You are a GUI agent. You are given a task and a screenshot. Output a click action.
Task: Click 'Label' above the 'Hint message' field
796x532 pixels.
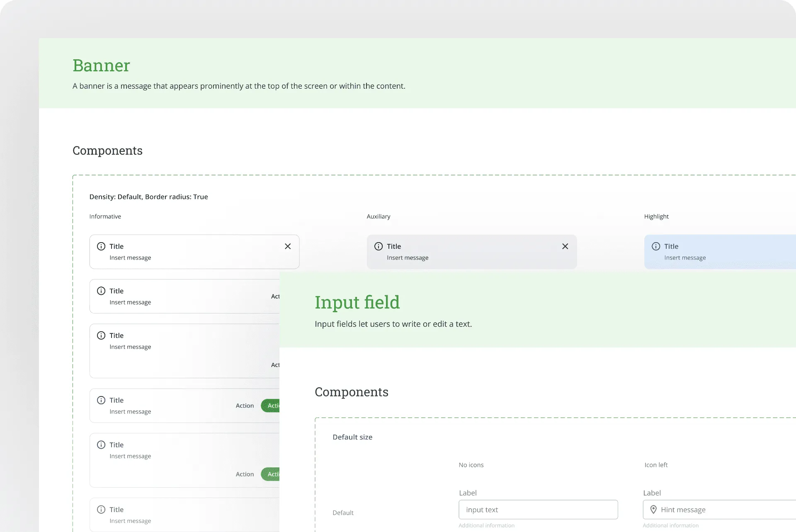652,493
